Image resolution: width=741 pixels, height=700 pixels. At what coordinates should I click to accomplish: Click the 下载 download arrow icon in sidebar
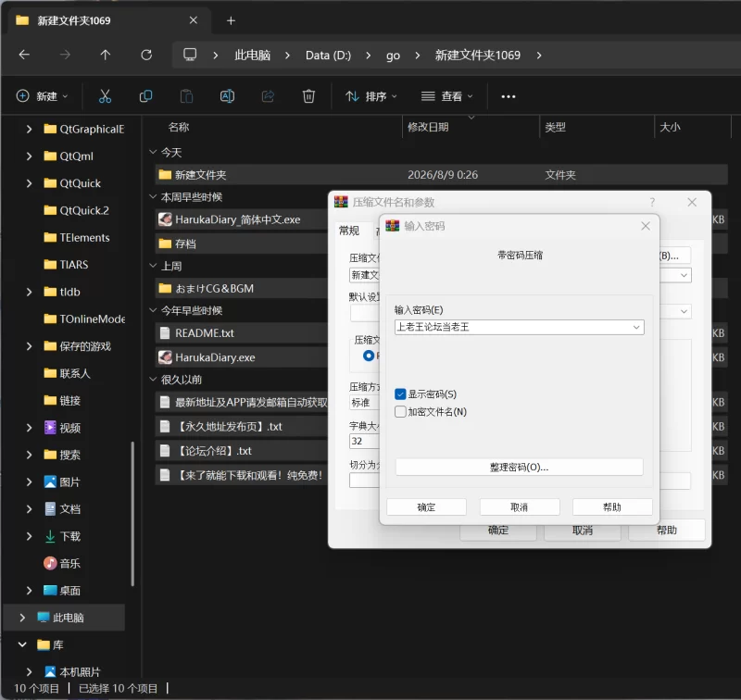(50, 536)
